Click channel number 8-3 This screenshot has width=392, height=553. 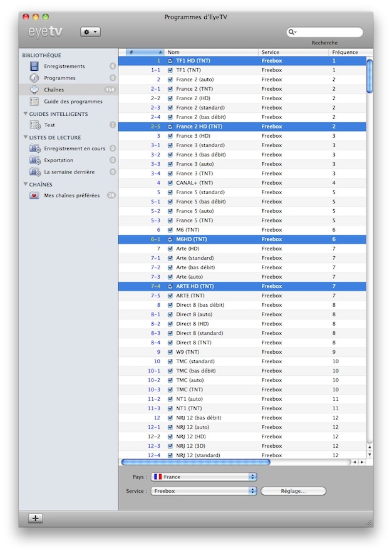click(x=155, y=333)
